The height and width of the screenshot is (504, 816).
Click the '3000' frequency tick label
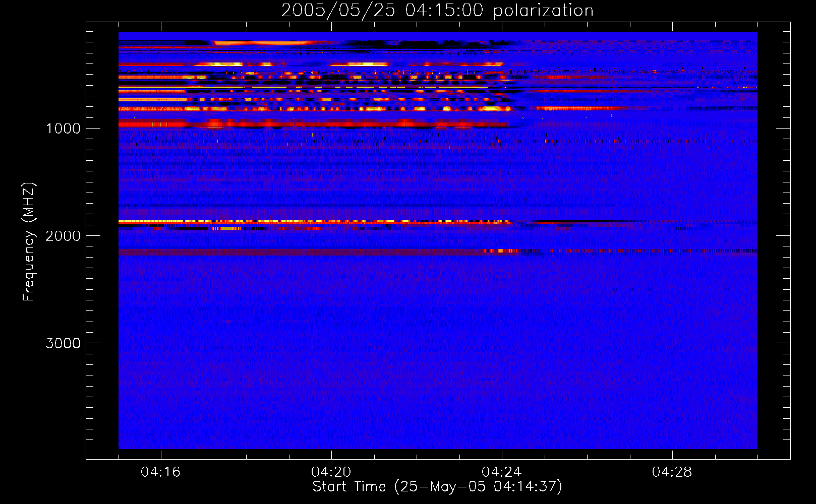coord(63,343)
